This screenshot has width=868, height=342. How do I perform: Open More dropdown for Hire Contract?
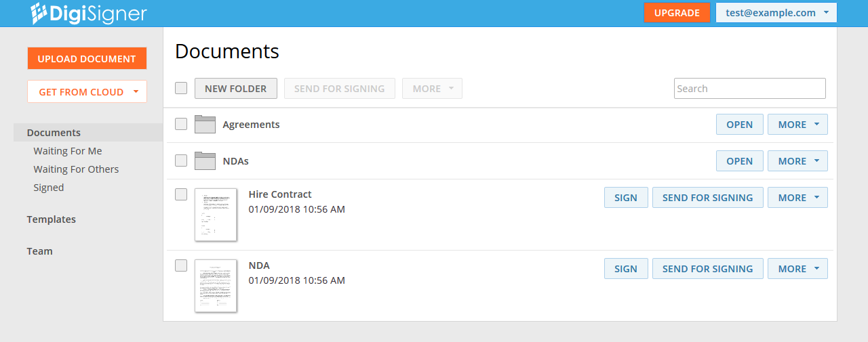797,198
